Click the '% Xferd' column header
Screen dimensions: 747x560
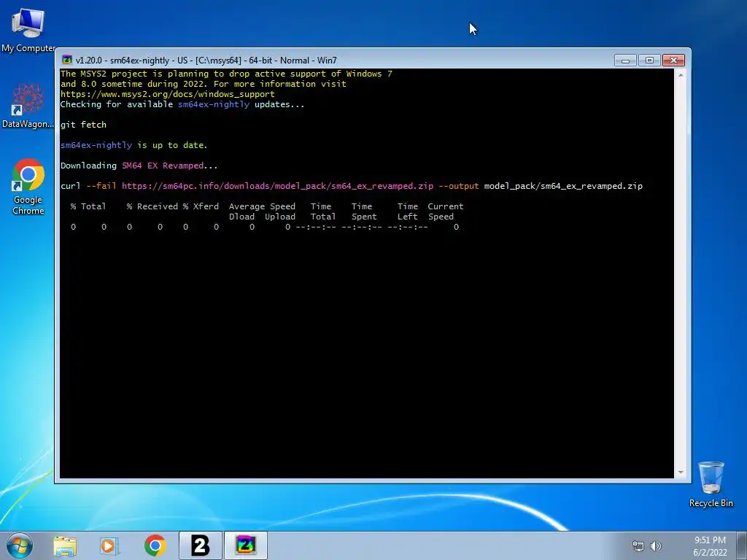(x=201, y=206)
